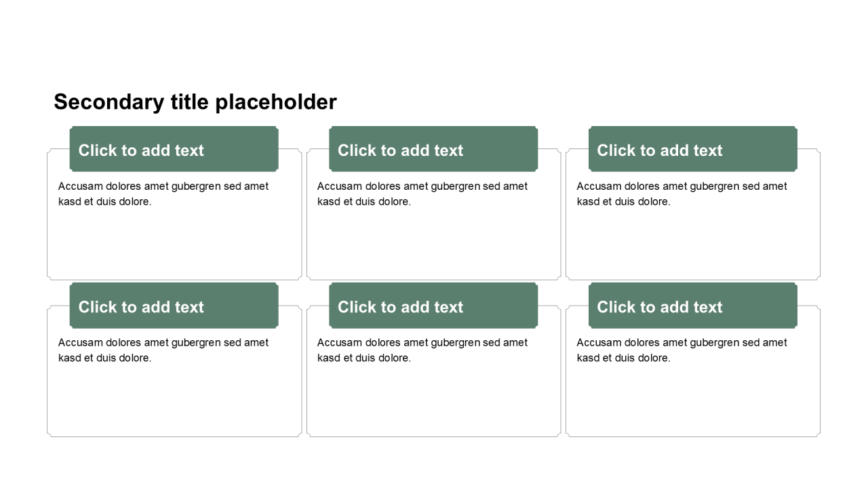Click empty space below text in bottom-right card
Screen dimensions: 868x488
pos(692,400)
